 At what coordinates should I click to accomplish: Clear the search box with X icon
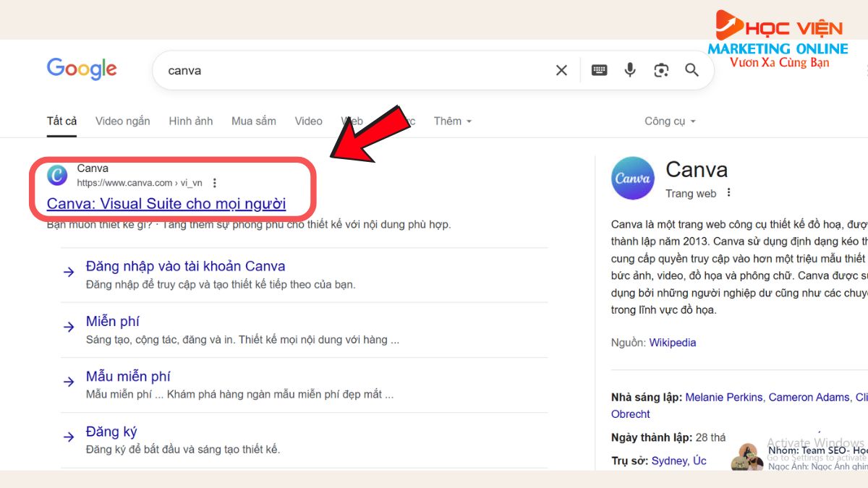coord(561,70)
